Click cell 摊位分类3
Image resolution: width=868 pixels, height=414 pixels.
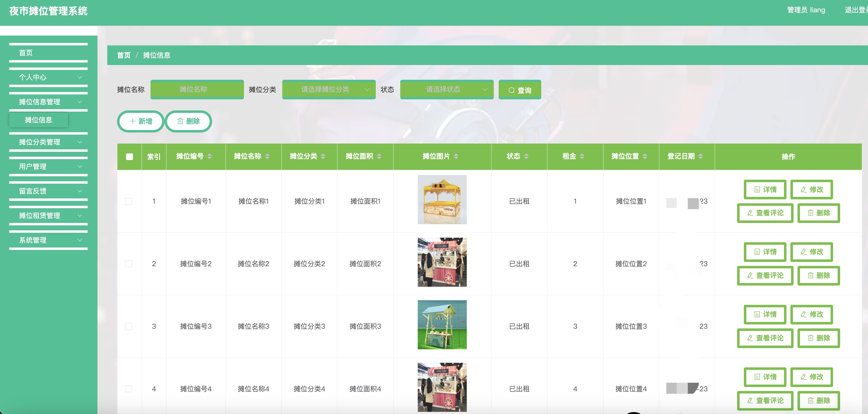pyautogui.click(x=309, y=326)
